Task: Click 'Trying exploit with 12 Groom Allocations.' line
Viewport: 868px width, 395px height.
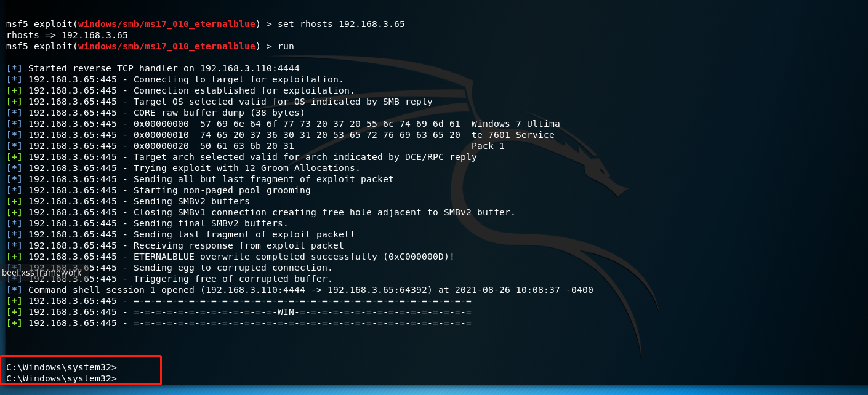Action: coord(183,168)
